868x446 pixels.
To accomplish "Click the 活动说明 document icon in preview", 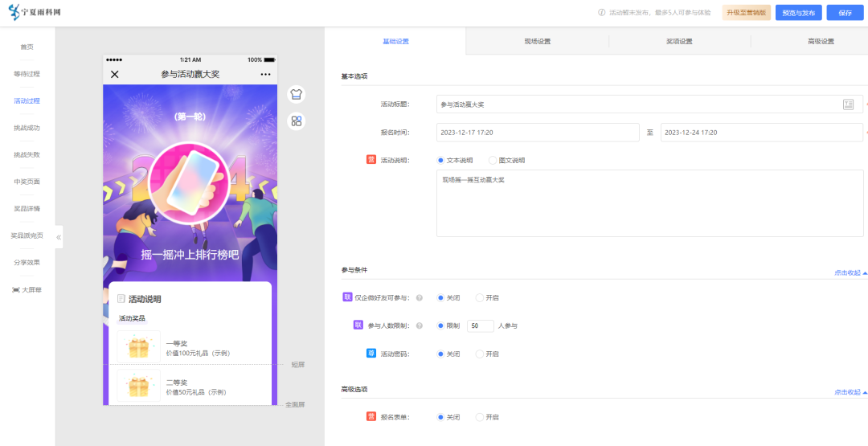I will [x=121, y=299].
